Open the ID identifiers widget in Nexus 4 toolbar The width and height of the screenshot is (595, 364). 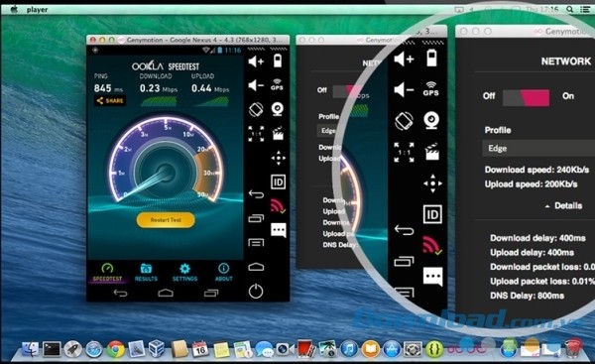click(x=278, y=182)
